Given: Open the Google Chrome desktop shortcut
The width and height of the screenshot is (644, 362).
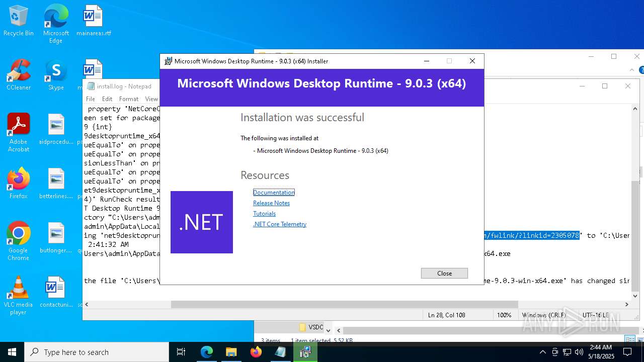Looking at the screenshot, I should click(x=19, y=241).
